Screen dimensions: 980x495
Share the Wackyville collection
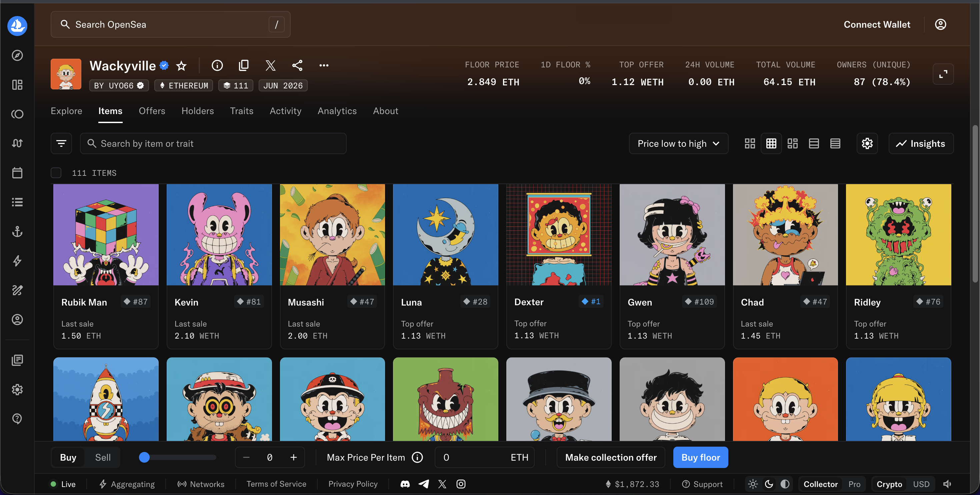click(x=297, y=65)
